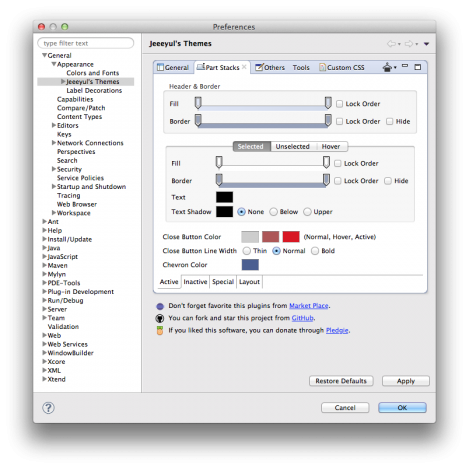The width and height of the screenshot is (469, 469).
Task: Expand the Editors tree node
Action: [54, 125]
